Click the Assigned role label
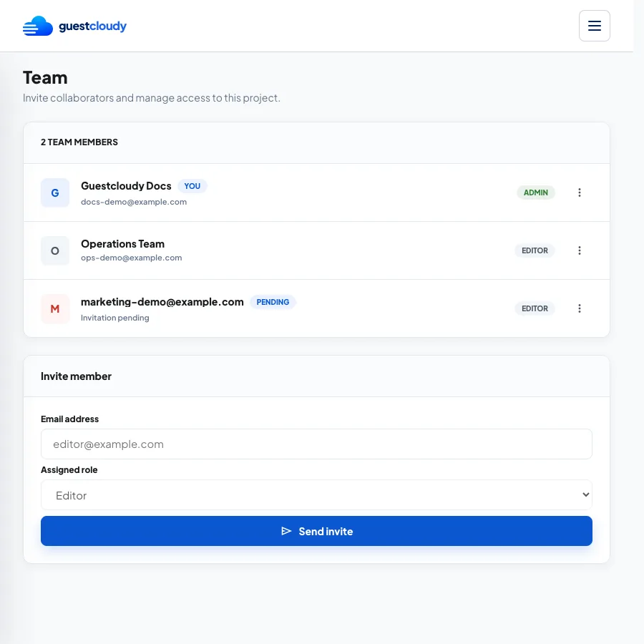The image size is (644, 644). [69, 470]
